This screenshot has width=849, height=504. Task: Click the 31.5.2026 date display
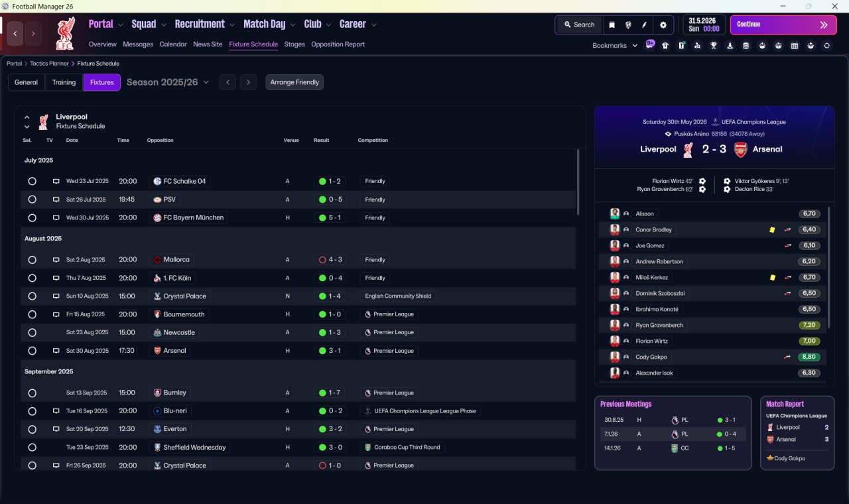[x=704, y=25]
